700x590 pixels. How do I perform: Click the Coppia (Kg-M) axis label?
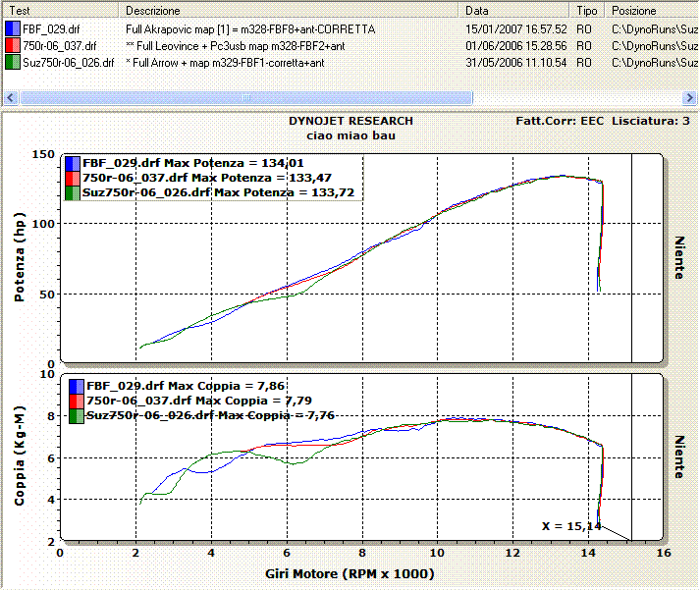(20, 459)
